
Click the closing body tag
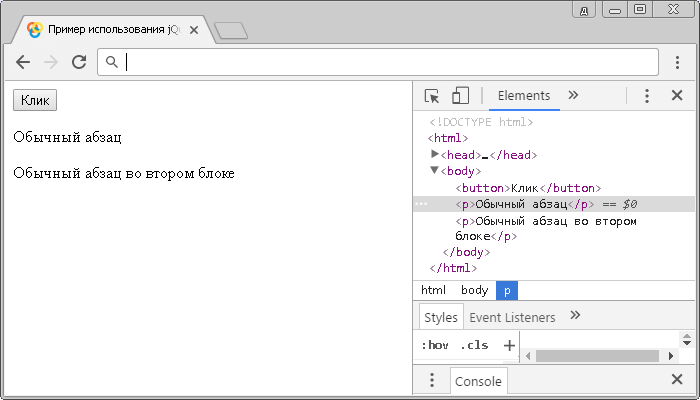point(466,252)
